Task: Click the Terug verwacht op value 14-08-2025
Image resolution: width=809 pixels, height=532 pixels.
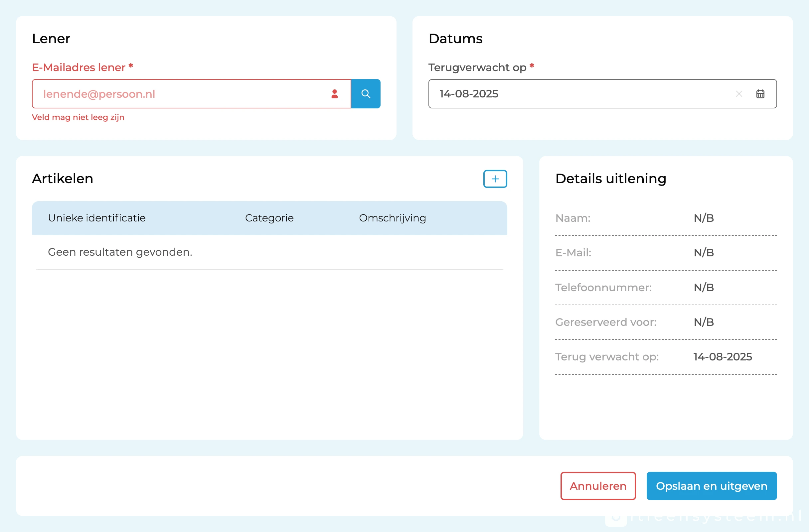Action: [x=723, y=357]
